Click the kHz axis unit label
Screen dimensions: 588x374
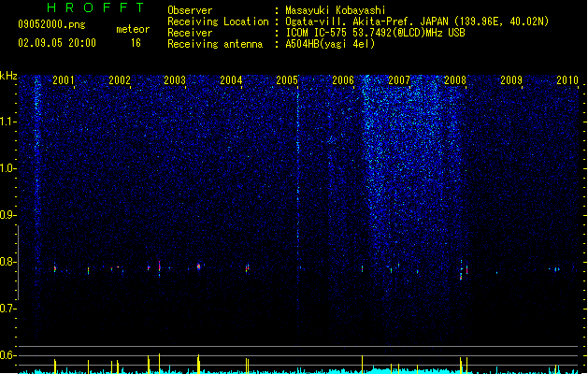pos(8,76)
